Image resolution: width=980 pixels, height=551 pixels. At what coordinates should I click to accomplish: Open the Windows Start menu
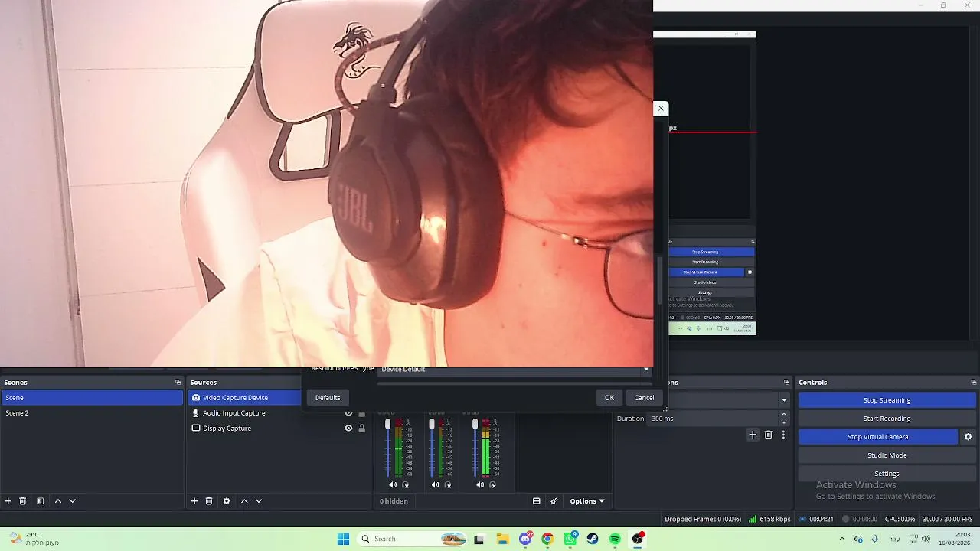click(x=344, y=539)
